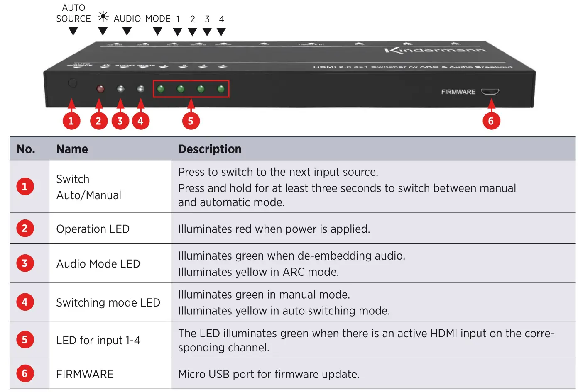Click the sun symbol in the top legend
The width and height of the screenshot is (578, 392).
[103, 17]
